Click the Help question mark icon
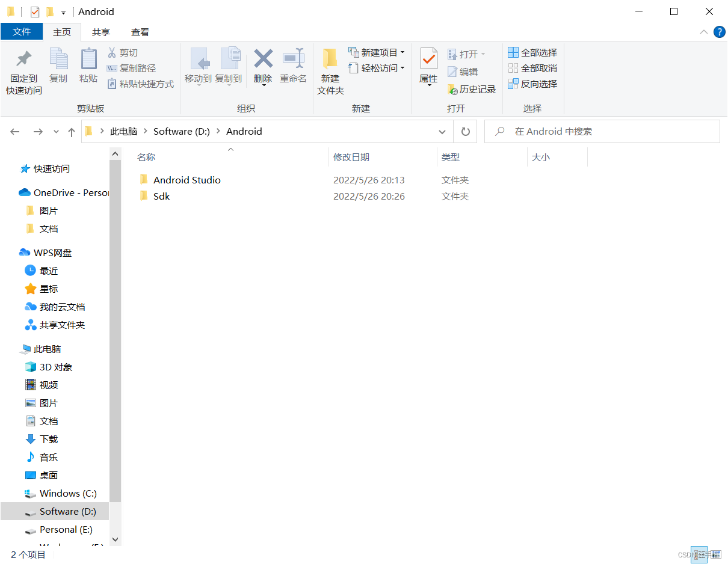 [x=719, y=32]
